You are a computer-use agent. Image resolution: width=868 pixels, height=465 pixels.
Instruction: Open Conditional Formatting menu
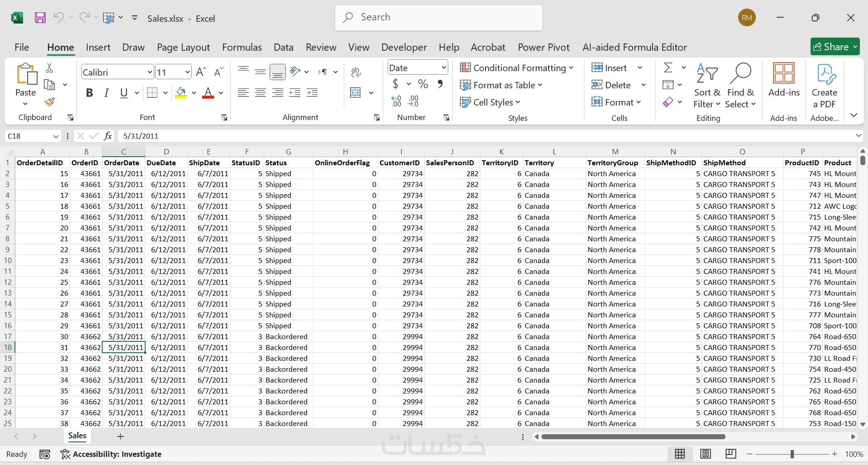click(517, 68)
